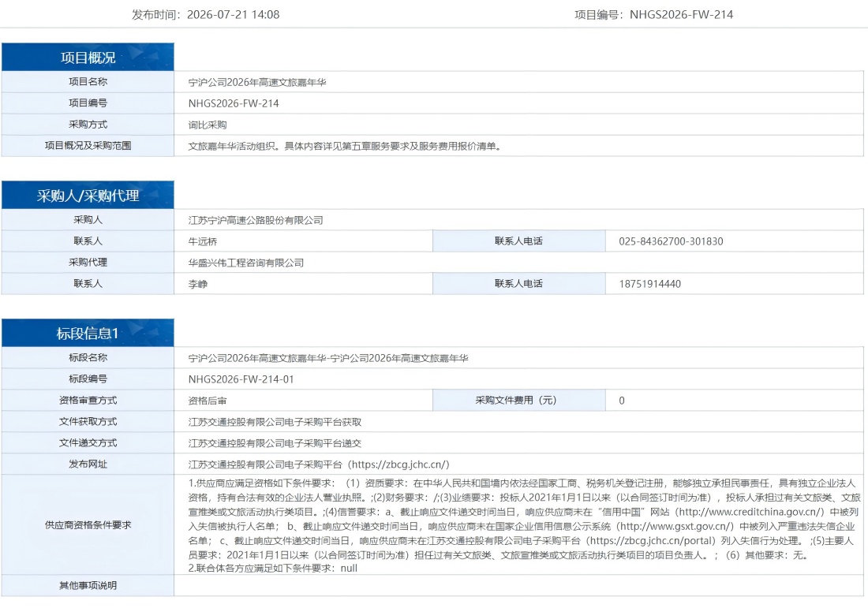Click purchaser 江苏宁沪高速公路股份有限公司
Viewport: 868px width, 608px height.
pos(256,220)
